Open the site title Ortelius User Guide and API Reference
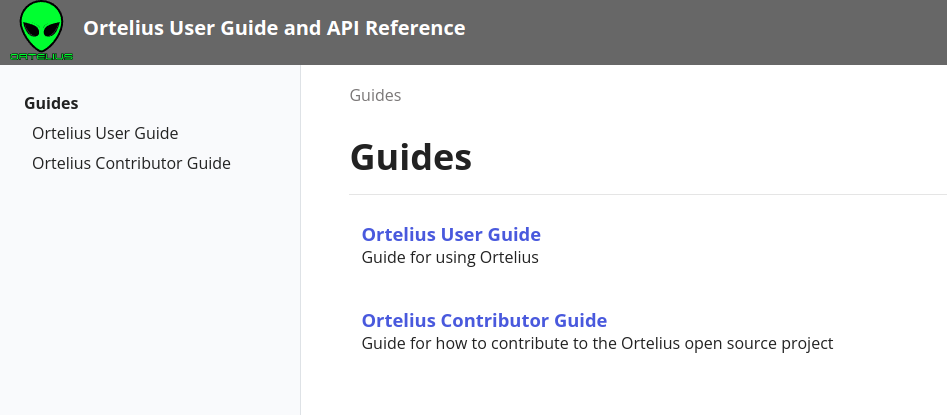947x415 pixels. [274, 28]
